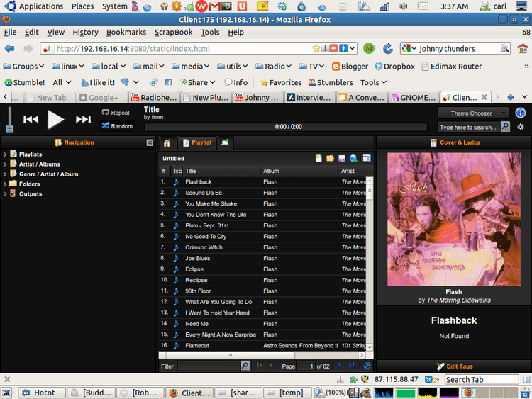Screen dimensions: 532x399
Task: Click the Flash album cover art
Action: pyautogui.click(x=454, y=219)
